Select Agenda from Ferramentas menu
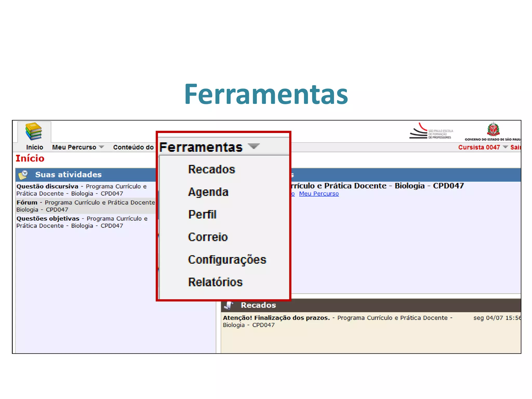 208,192
